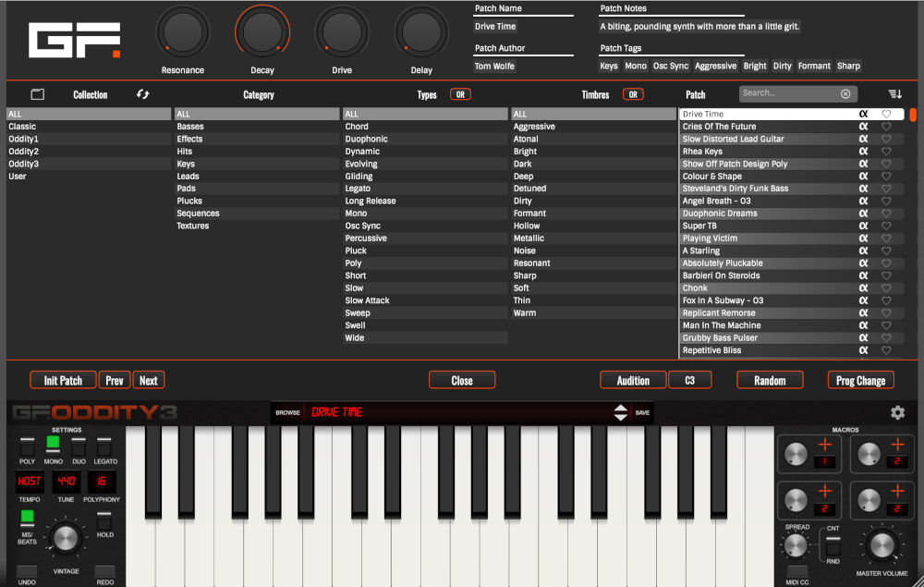Click inside the Patch Author field

tap(517, 66)
